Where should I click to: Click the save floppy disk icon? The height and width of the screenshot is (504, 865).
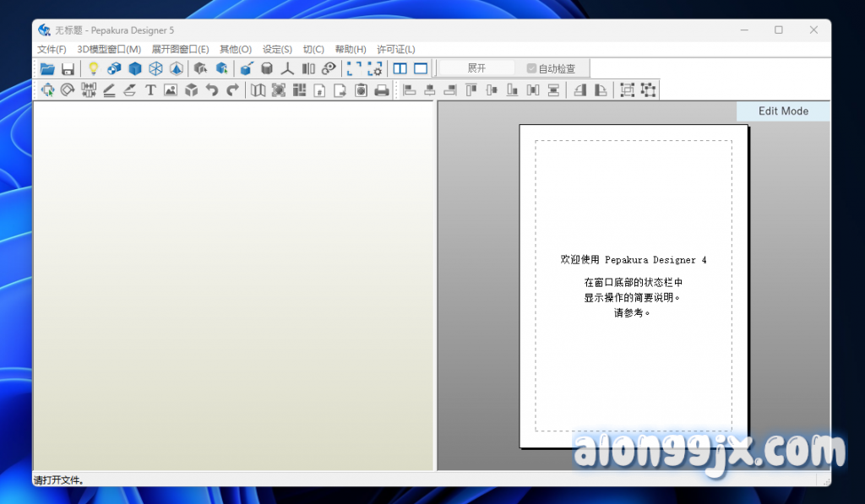(68, 68)
